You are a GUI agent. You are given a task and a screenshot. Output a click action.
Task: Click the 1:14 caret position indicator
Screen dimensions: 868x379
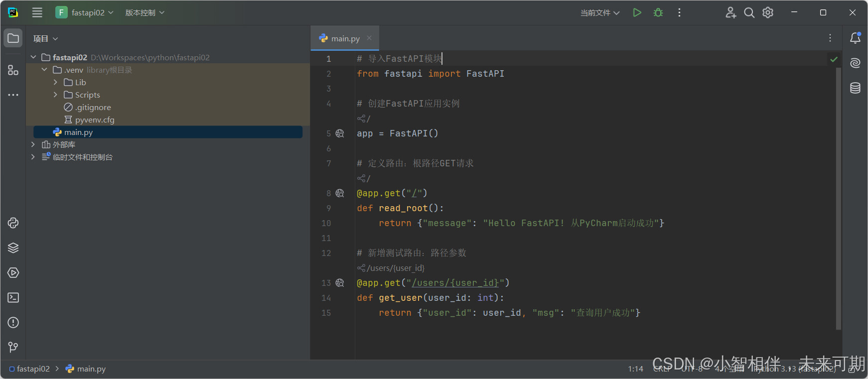click(635, 369)
